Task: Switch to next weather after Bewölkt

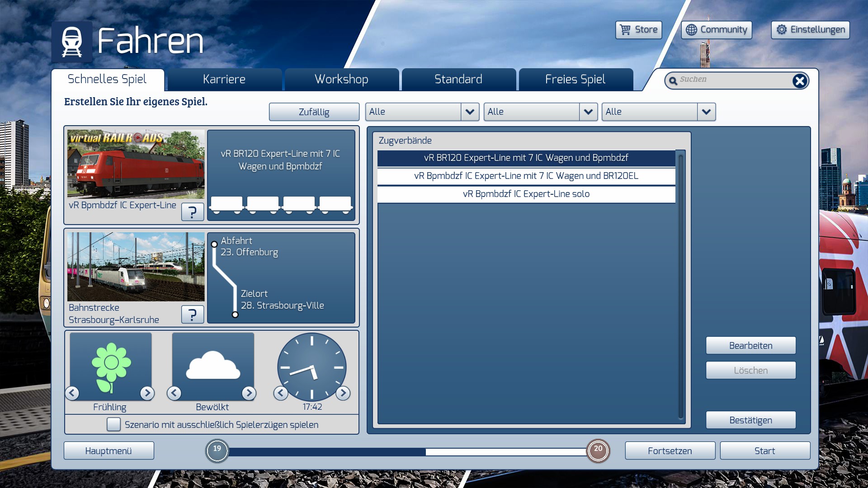Action: (249, 393)
